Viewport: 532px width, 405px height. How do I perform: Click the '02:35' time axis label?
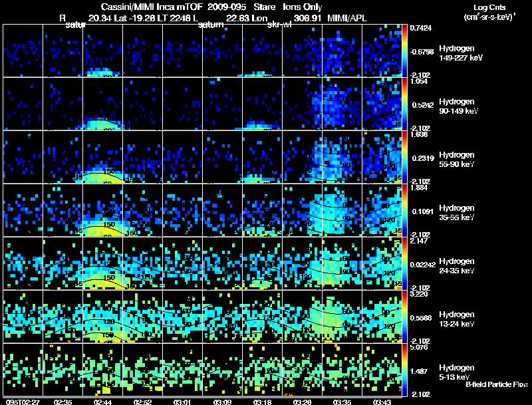pos(63,402)
